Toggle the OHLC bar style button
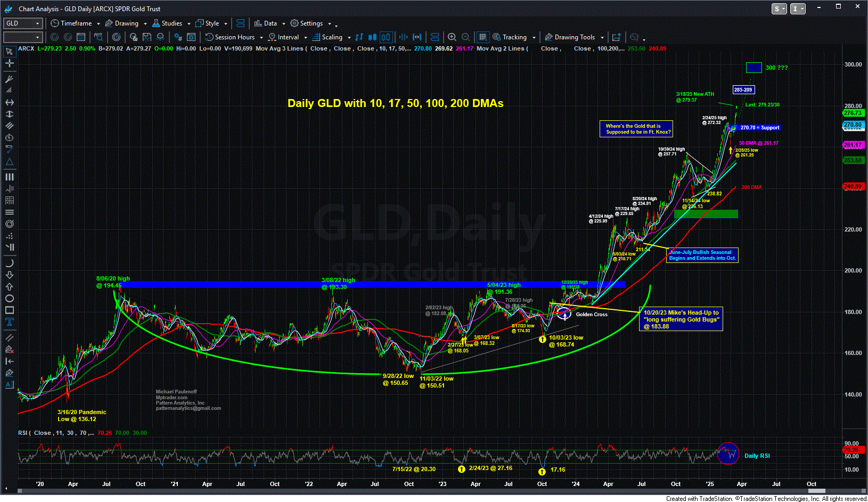The height and width of the screenshot is (502, 868). 359,37
